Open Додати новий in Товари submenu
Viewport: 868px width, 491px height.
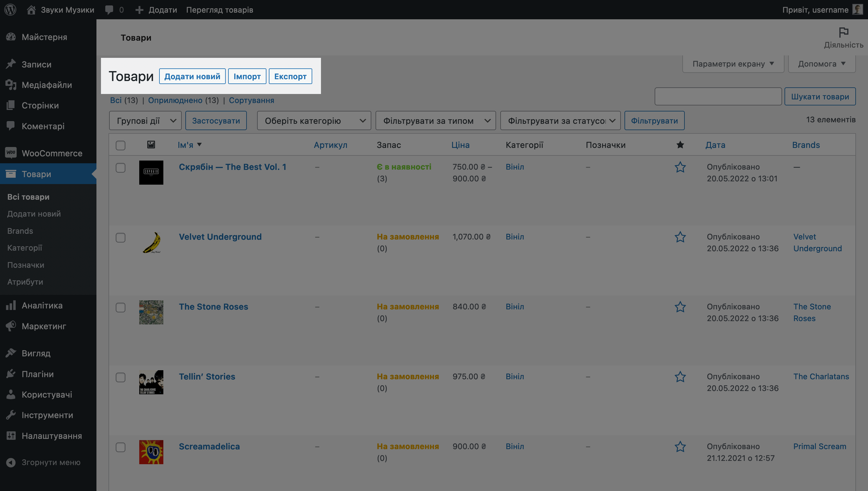34,214
